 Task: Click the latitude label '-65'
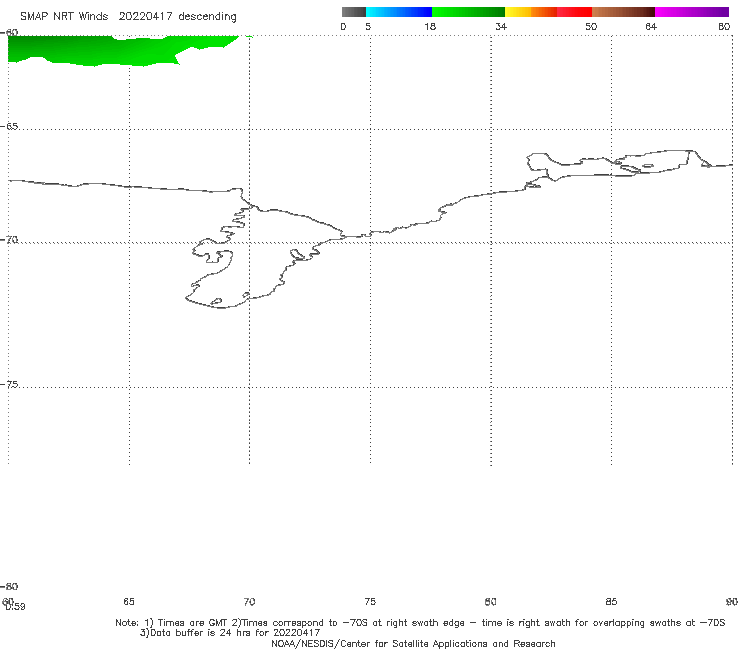tap(9, 127)
